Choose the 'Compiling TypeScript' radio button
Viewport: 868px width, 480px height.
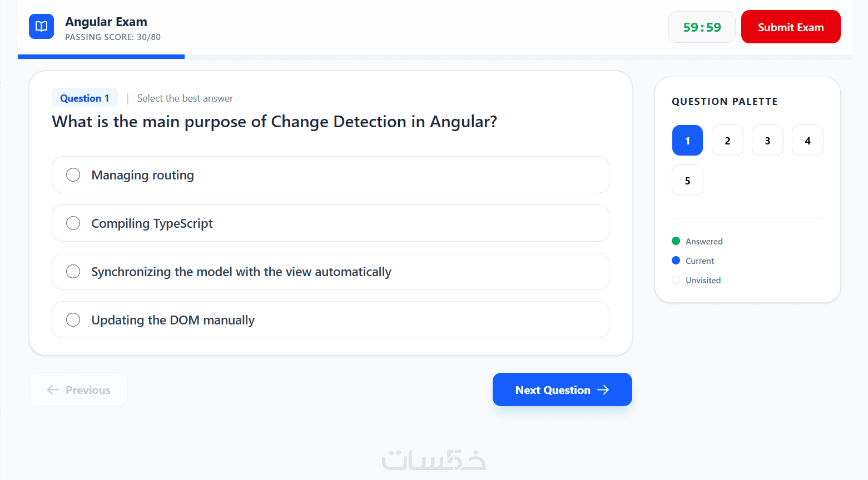coord(73,223)
